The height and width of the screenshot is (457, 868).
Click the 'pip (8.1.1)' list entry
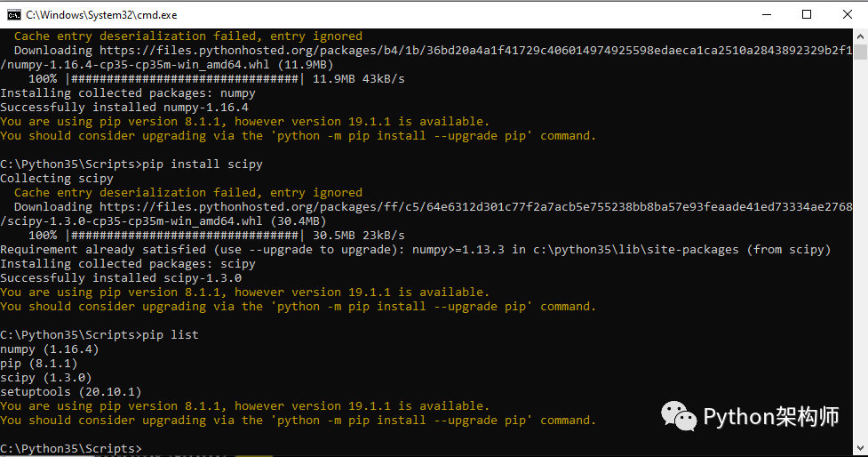(39, 364)
